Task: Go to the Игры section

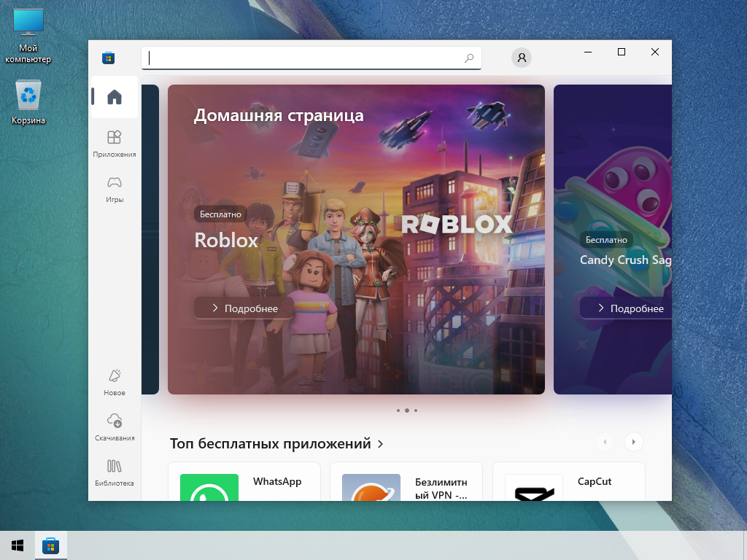Action: click(114, 188)
